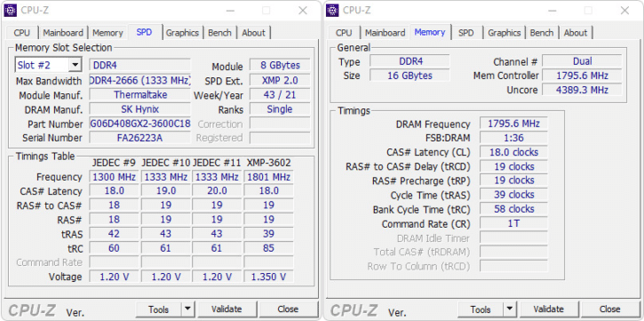The image size is (644, 321).
Task: Select the Thermaltake module manufacturer value
Action: (x=140, y=95)
